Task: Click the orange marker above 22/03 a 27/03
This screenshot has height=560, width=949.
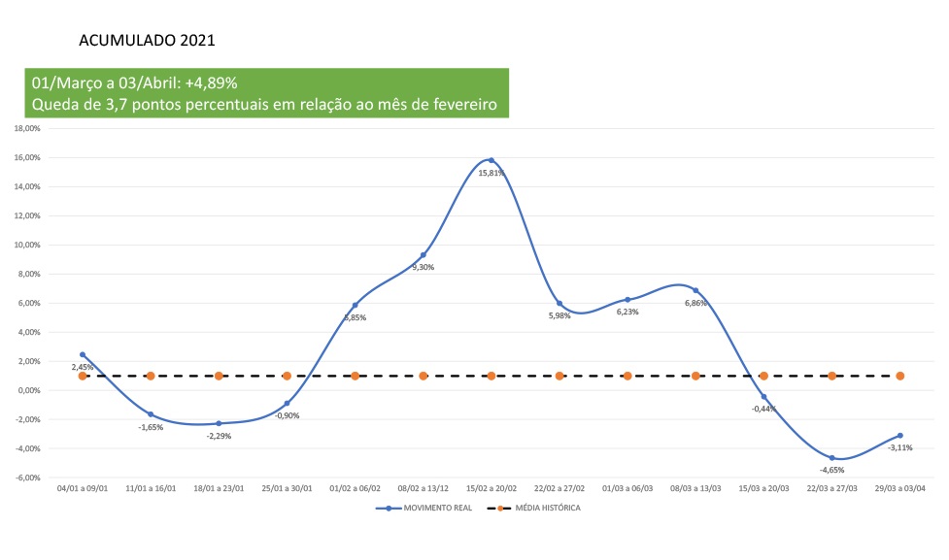Action: 831,376
